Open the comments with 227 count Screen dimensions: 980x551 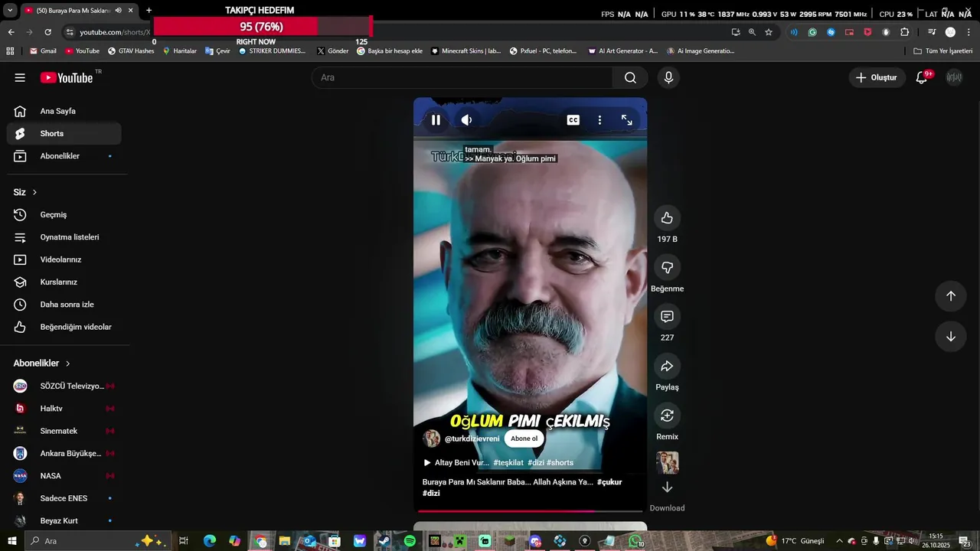click(x=667, y=316)
